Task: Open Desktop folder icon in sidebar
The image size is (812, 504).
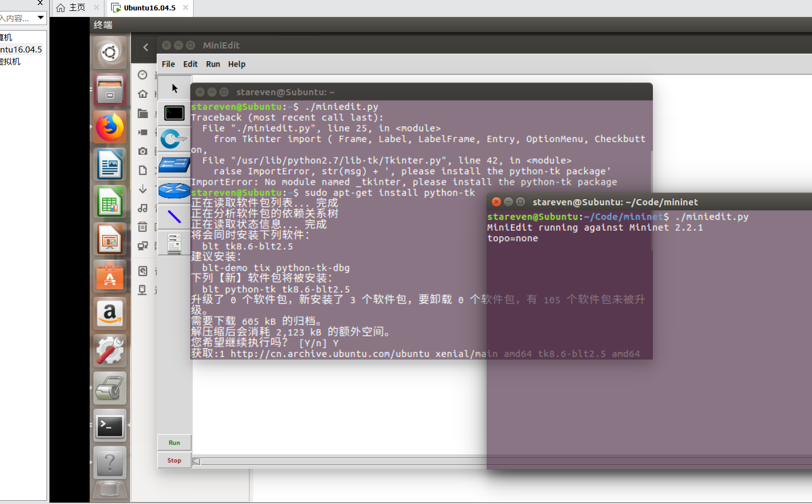Action: (x=143, y=113)
